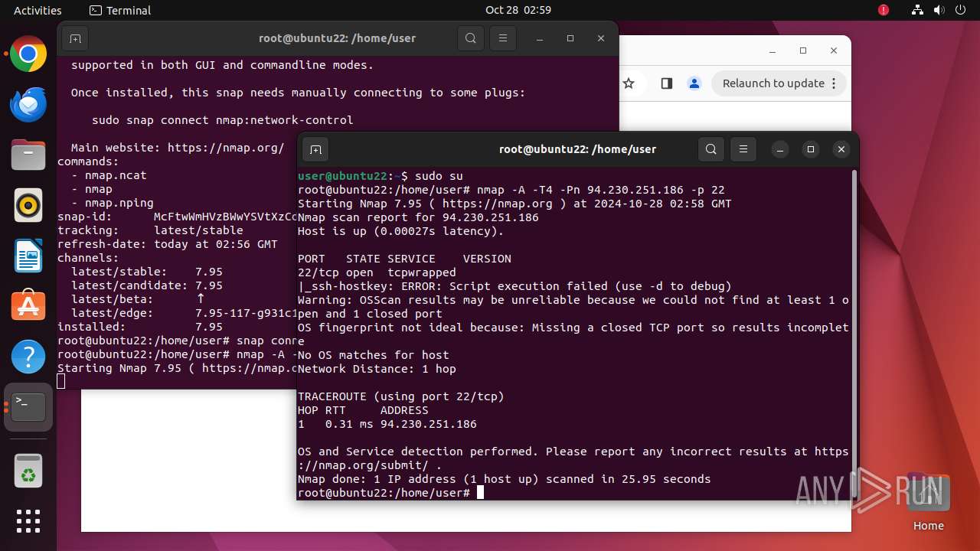This screenshot has width=980, height=551.
Task: Click 'Network Distance: 1 hop' line
Action: (x=377, y=369)
